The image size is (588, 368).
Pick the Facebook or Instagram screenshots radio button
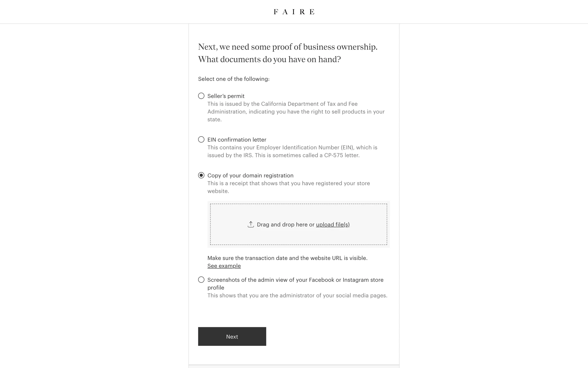(201, 280)
